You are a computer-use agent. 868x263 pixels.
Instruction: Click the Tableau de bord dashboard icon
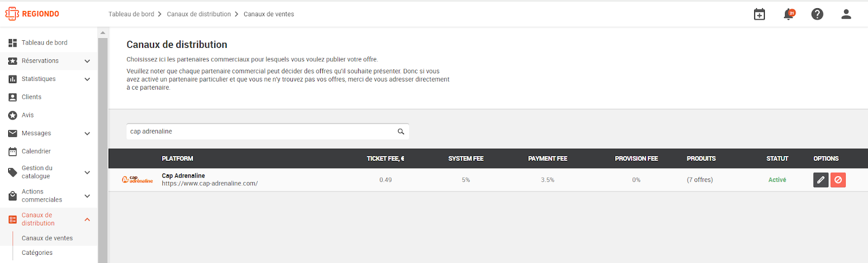coord(12,42)
